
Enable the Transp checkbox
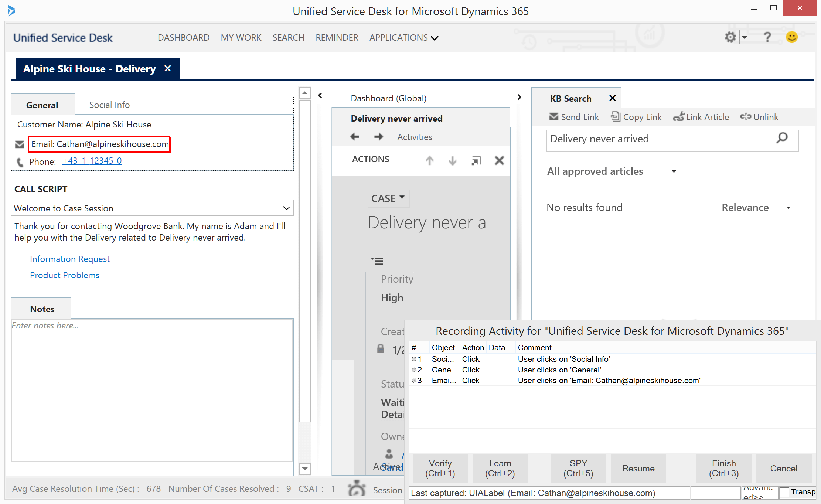784,492
